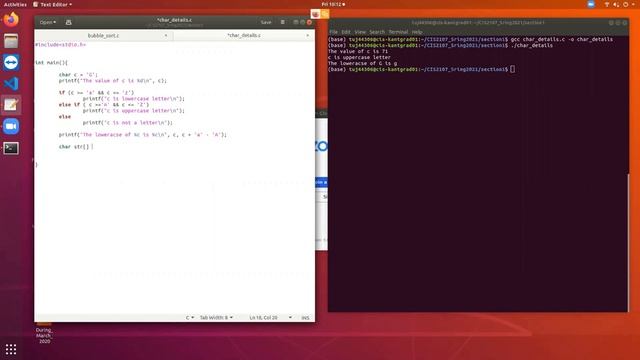Click the "The lowercase of" printf line
The height and width of the screenshot is (360, 640).
pyautogui.click(x=142, y=135)
